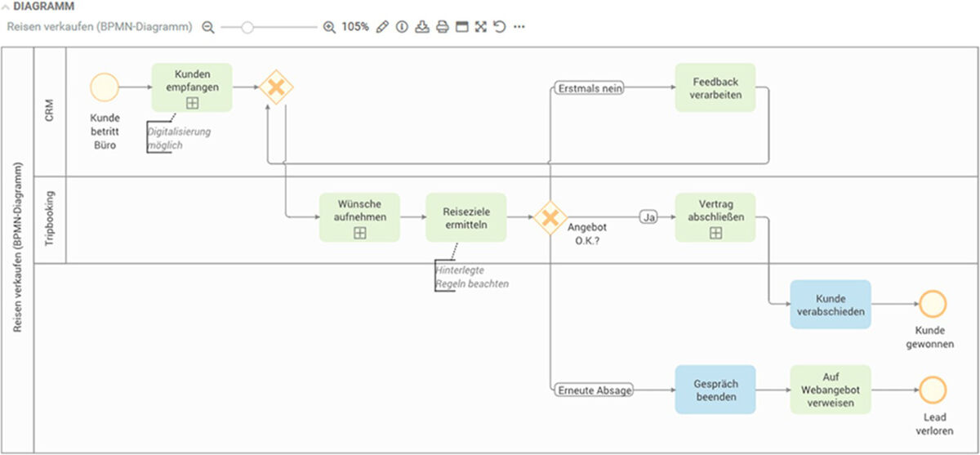Print the diagram
Image resolution: width=980 pixels, height=455 pixels.
point(442,27)
